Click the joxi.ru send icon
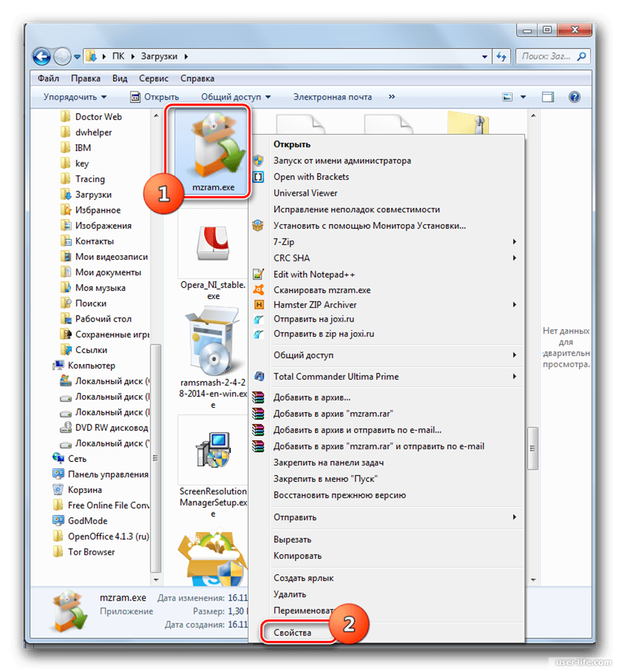The height and width of the screenshot is (672, 619). 258,319
